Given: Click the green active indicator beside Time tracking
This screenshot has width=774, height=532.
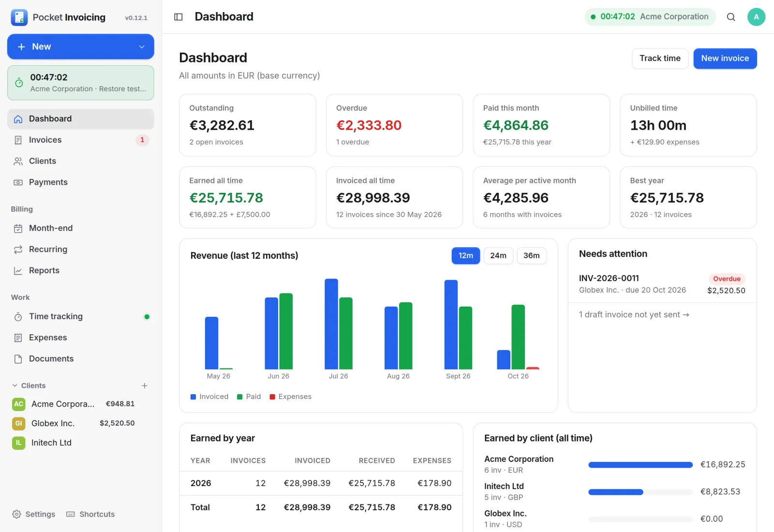Looking at the screenshot, I should pos(147,317).
